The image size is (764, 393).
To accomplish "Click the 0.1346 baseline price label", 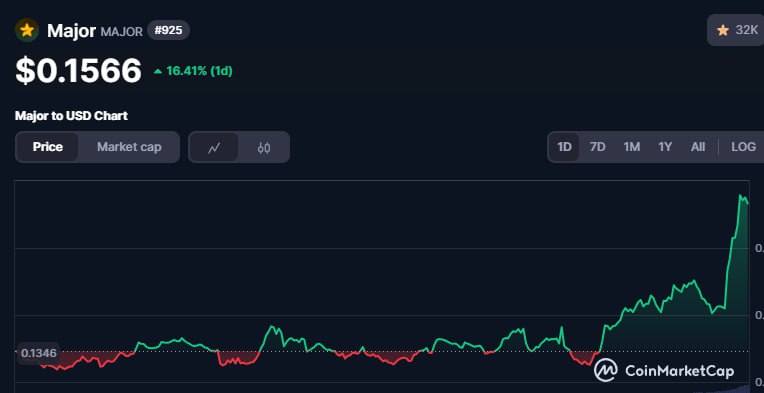I will click(x=38, y=353).
